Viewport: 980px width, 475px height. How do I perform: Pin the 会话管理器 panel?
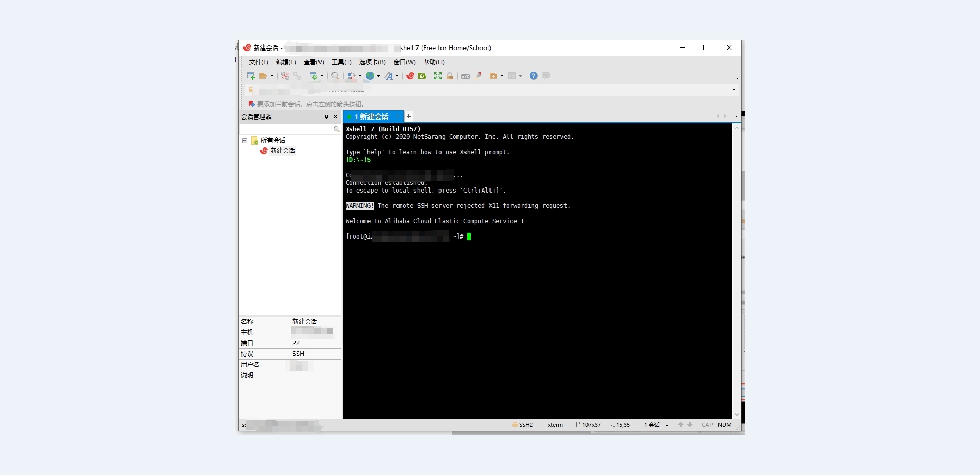coord(327,117)
